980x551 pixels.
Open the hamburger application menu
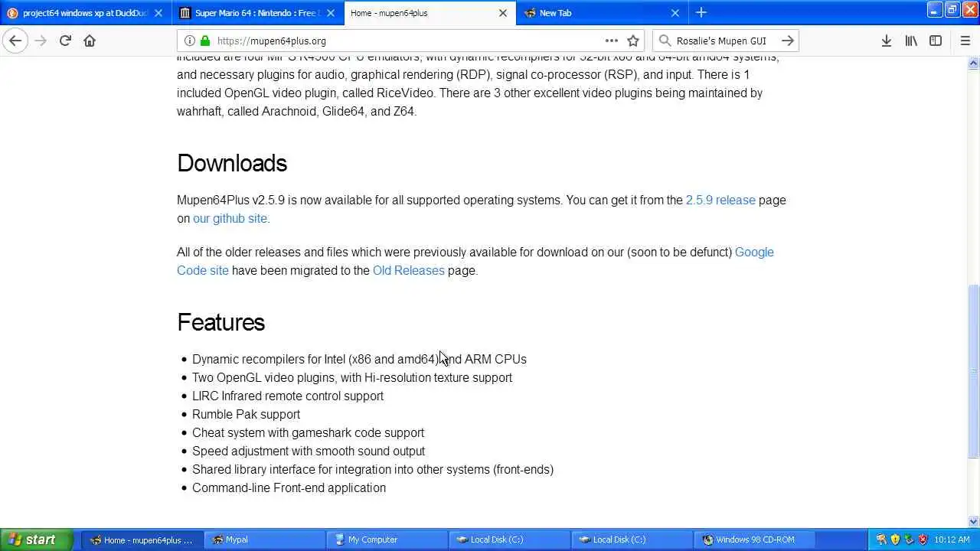[965, 41]
